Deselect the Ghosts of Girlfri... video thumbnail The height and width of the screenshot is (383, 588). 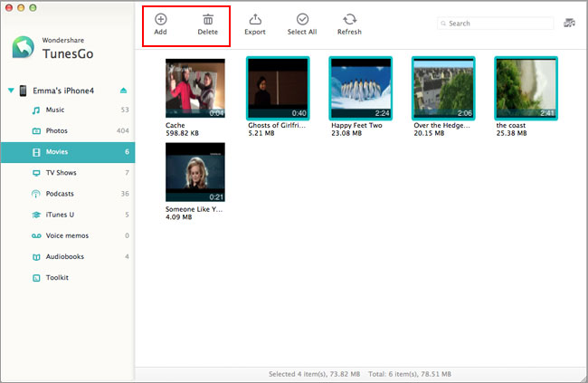pyautogui.click(x=278, y=88)
